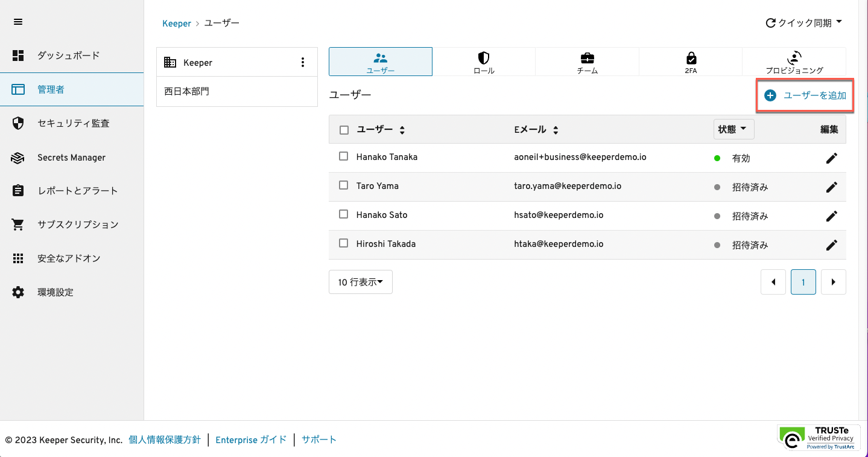Click the Secrets Manager icon
This screenshot has width=868, height=457.
point(18,158)
